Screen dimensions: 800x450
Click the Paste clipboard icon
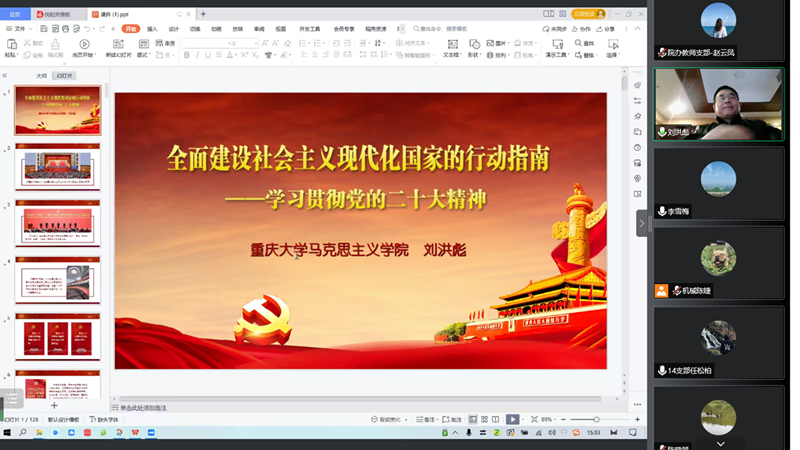click(11, 44)
